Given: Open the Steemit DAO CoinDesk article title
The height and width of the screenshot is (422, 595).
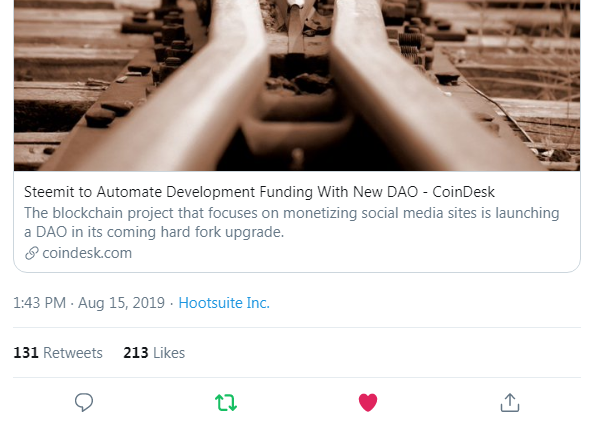Looking at the screenshot, I should click(x=259, y=192).
